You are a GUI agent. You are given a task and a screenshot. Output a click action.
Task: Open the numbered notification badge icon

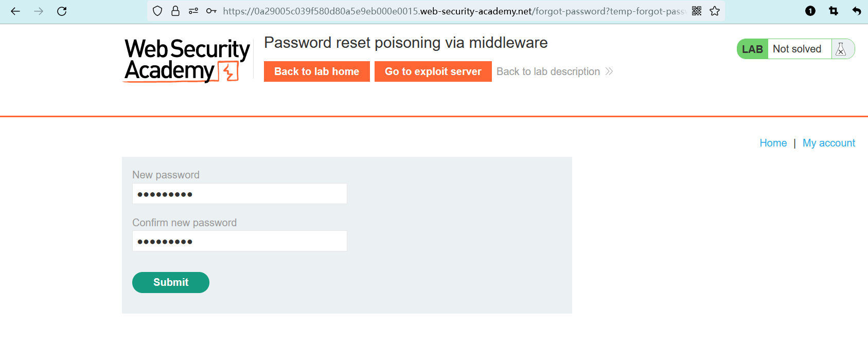[x=810, y=11]
